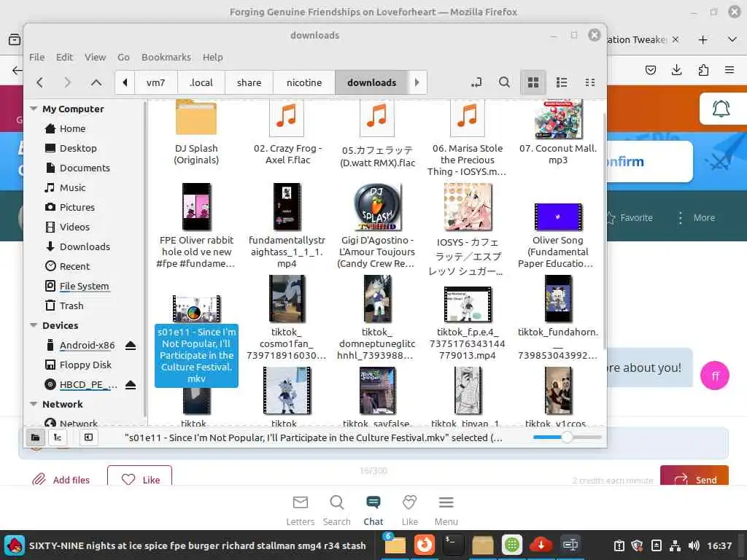Select 02. Crazy Frog - Axel F.flac
This screenshot has height=560, width=747.
(287, 133)
